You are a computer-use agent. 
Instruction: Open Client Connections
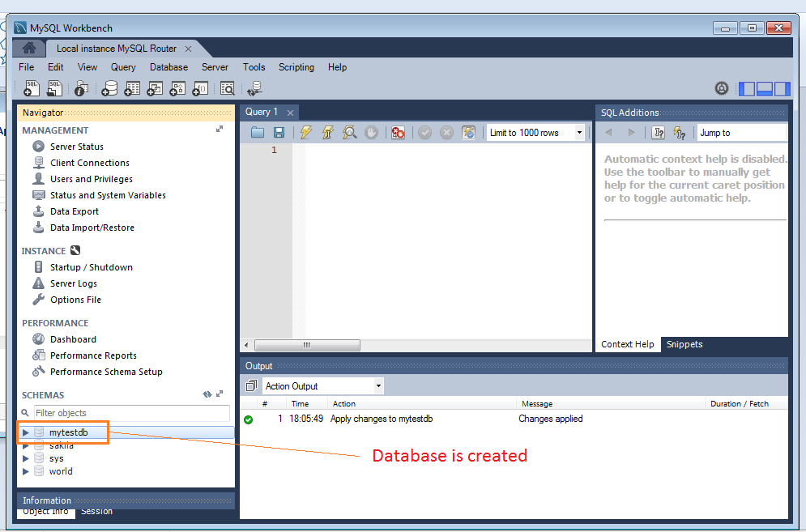tap(89, 163)
